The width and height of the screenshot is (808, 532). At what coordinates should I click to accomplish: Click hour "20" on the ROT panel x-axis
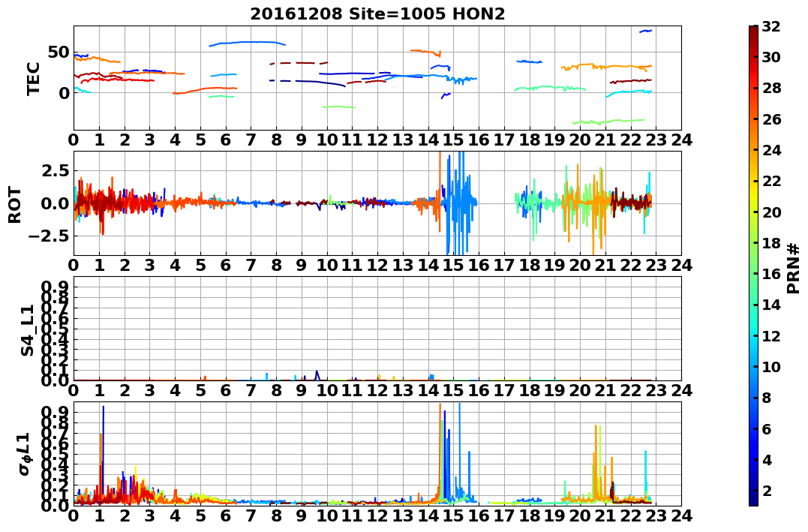[580, 265]
